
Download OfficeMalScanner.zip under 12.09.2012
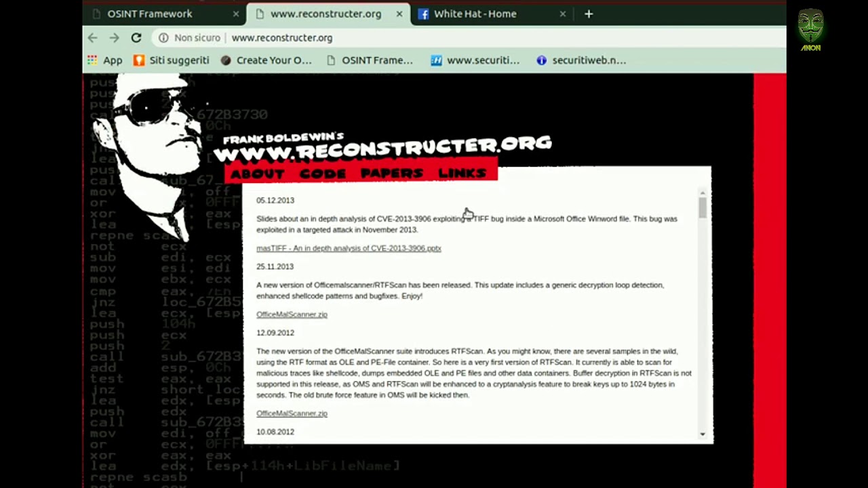coord(292,413)
